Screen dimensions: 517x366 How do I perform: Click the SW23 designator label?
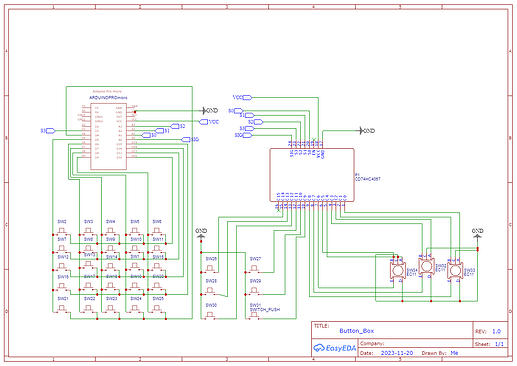pyautogui.click(x=112, y=299)
